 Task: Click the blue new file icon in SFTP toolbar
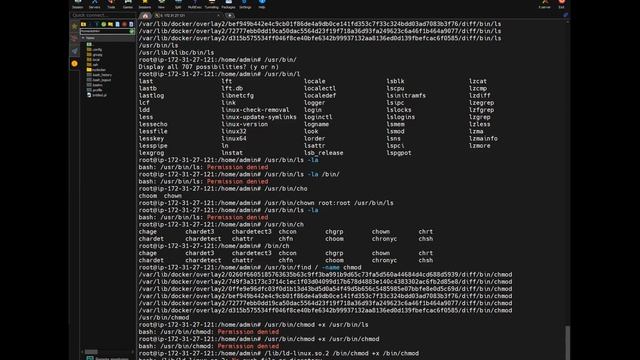point(118,24)
